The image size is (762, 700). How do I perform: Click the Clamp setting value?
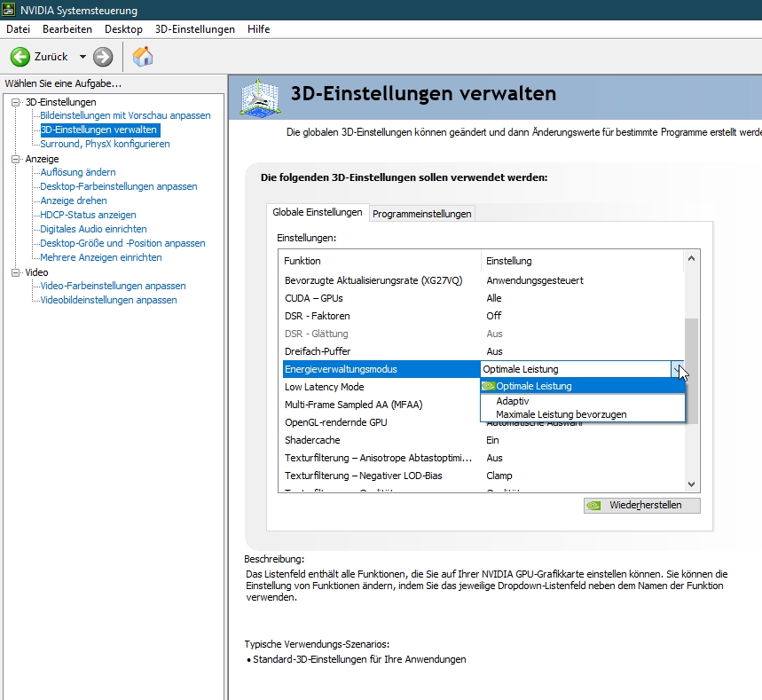click(x=499, y=476)
